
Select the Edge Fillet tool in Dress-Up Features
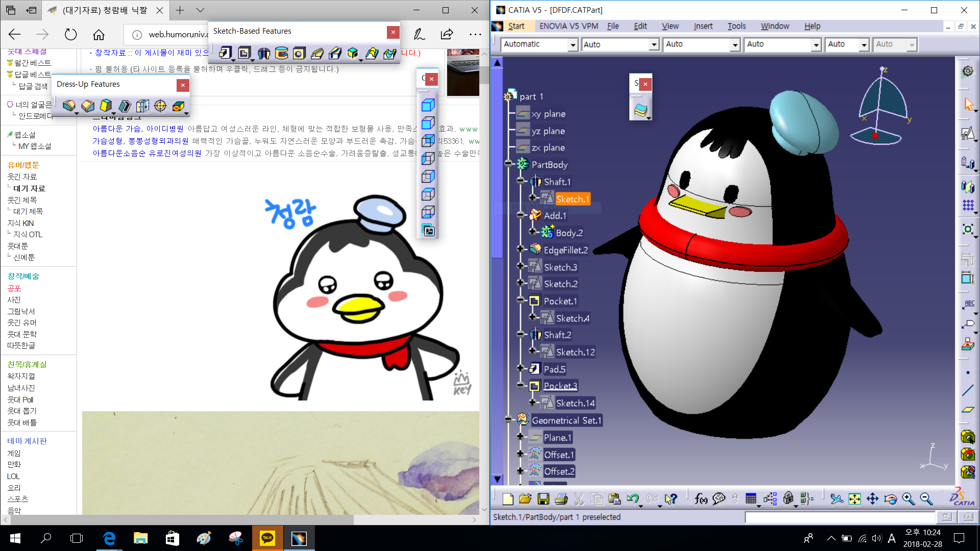pos(69,106)
